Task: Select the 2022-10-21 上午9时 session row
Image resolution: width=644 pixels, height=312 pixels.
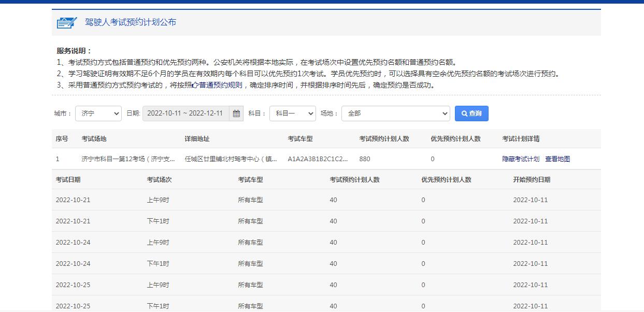Action: pos(207,200)
